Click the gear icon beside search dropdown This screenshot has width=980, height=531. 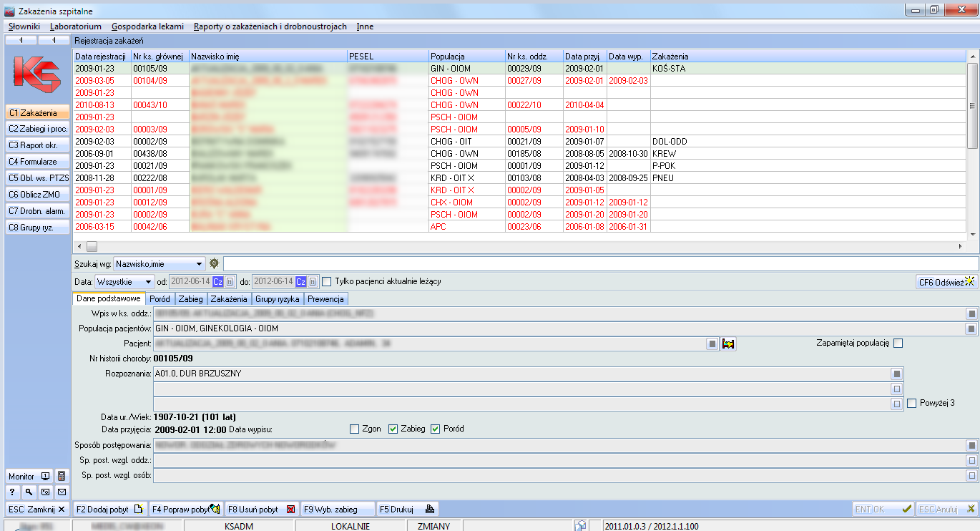click(x=214, y=263)
